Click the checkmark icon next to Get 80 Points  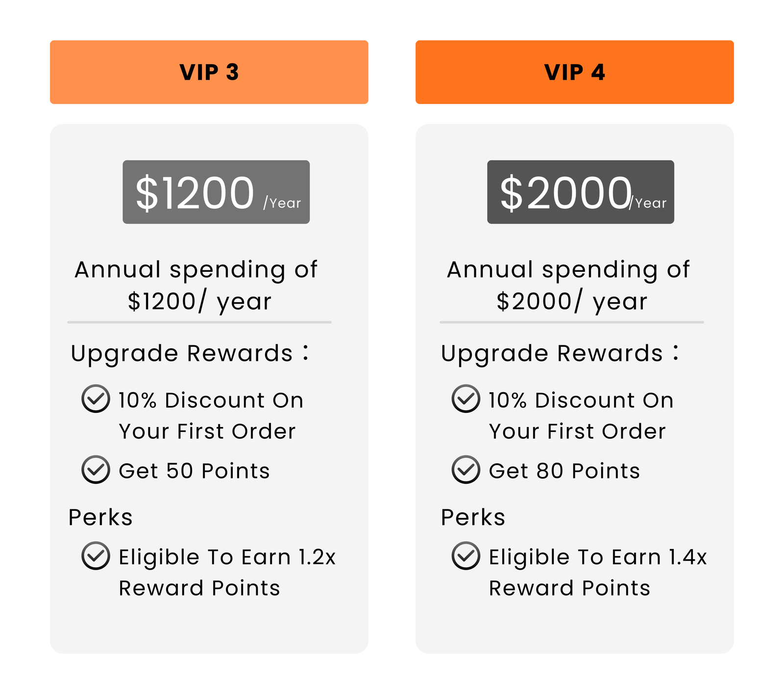pyautogui.click(x=465, y=470)
